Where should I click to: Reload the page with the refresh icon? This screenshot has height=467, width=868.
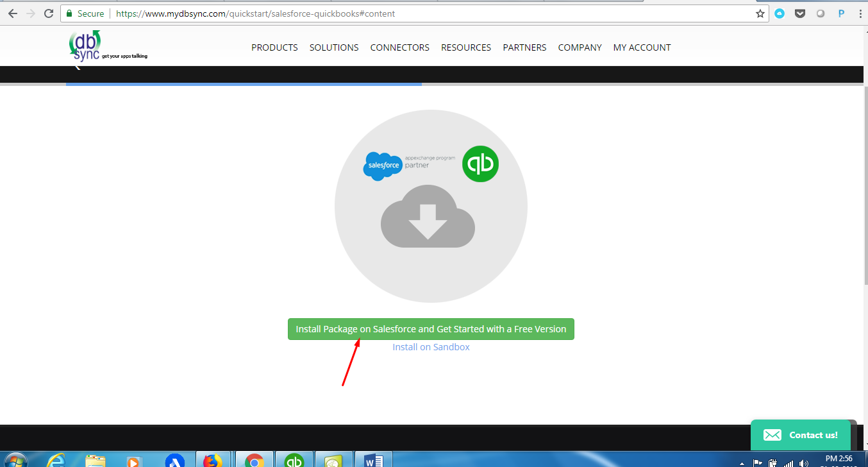click(x=49, y=13)
